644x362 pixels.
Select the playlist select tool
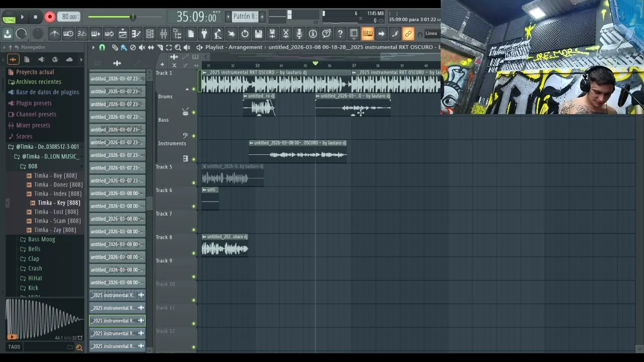(169, 47)
